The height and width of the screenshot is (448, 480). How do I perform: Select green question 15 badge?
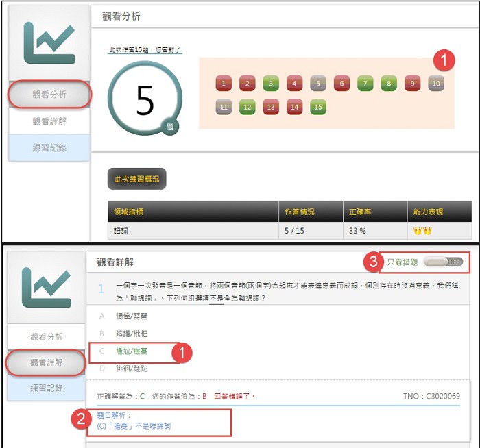tap(318, 107)
